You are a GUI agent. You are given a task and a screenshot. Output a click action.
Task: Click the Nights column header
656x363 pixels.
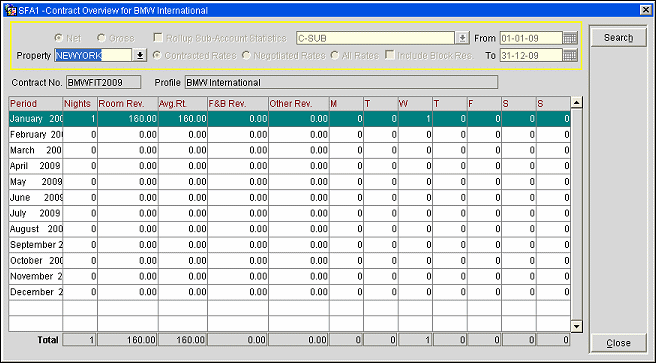tap(80, 104)
